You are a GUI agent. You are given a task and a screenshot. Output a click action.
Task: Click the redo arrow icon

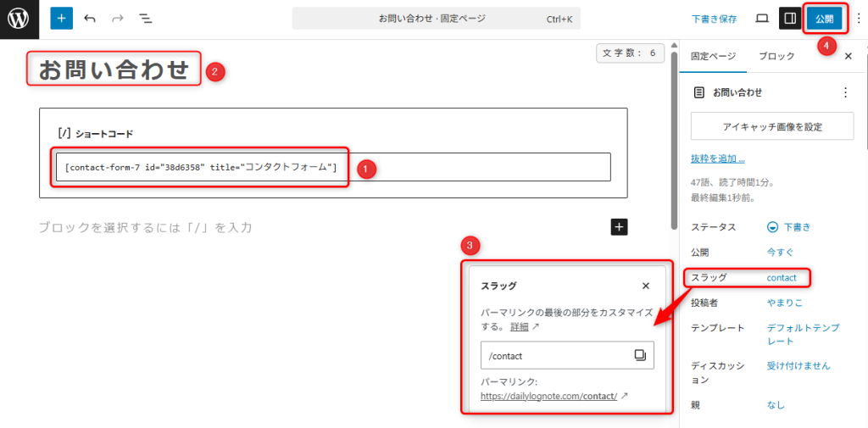pos(118,18)
